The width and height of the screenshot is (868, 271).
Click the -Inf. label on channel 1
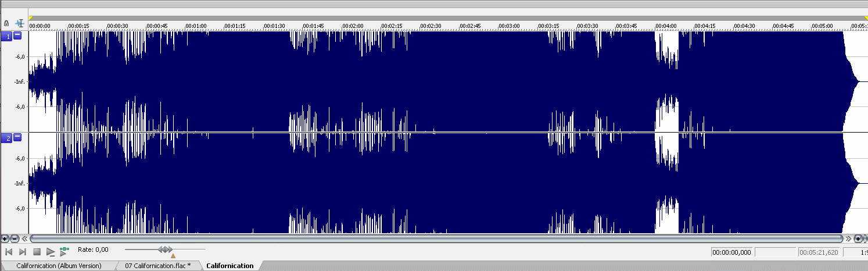[19, 82]
